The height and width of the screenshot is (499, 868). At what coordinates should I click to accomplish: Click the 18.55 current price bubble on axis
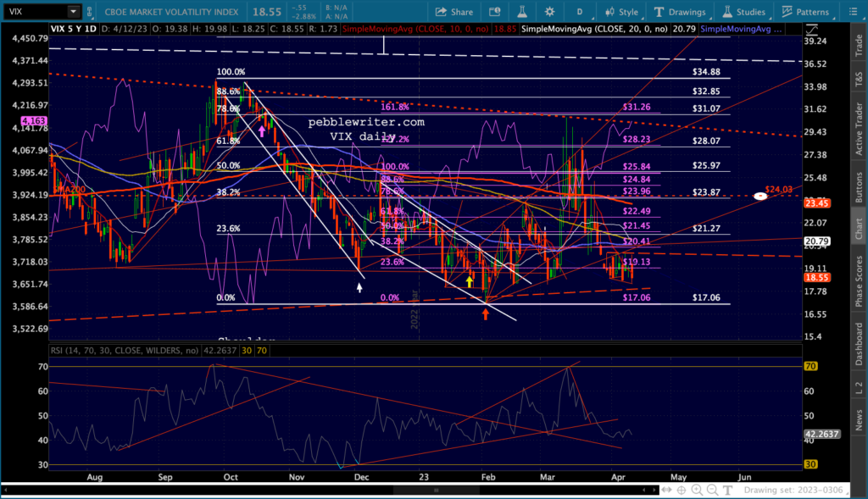[x=816, y=278]
